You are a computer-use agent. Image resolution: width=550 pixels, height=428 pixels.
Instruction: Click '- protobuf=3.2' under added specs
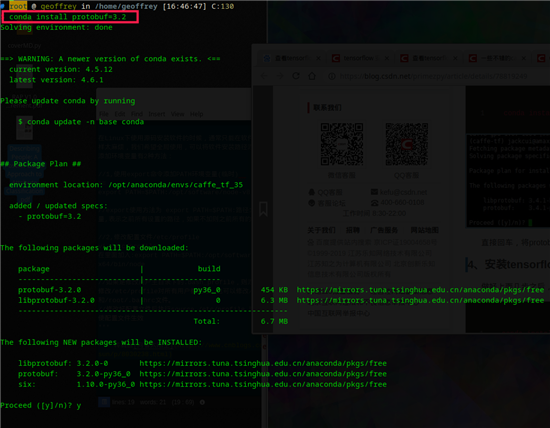coord(50,216)
